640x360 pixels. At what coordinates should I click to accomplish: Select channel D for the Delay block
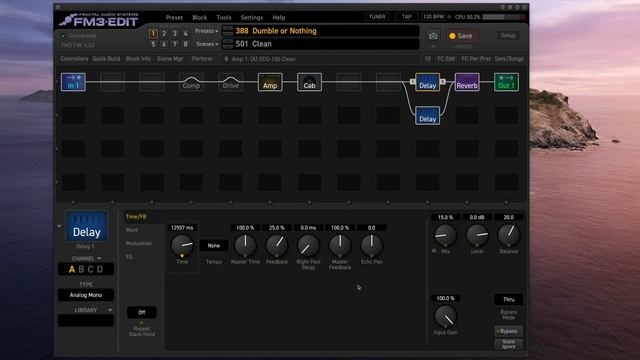[100, 269]
